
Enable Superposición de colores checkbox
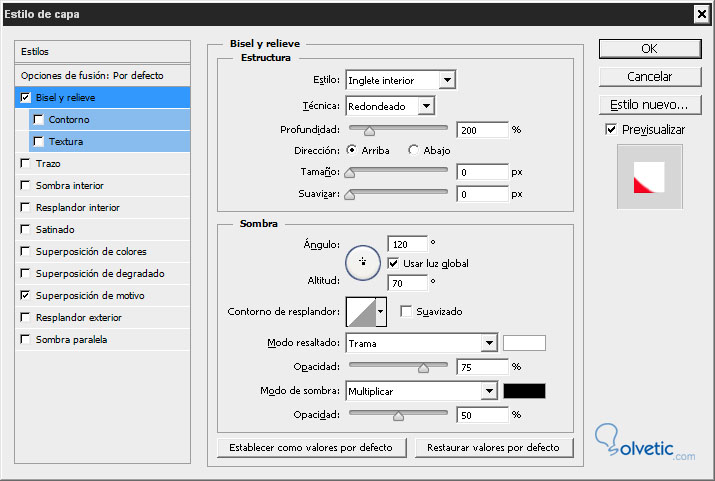(x=26, y=251)
